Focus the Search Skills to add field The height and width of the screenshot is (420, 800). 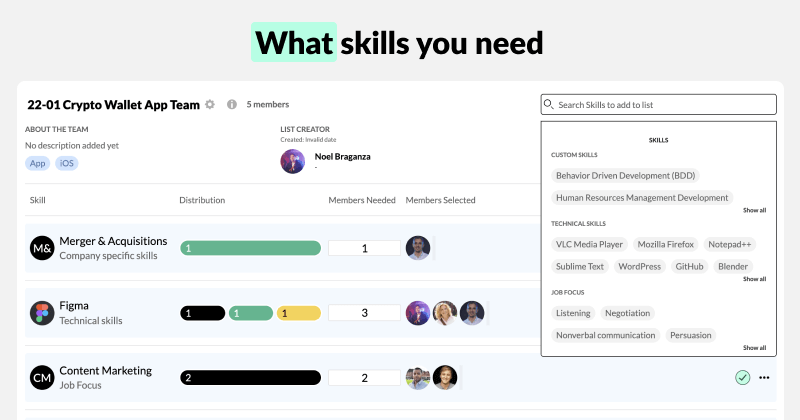659,105
